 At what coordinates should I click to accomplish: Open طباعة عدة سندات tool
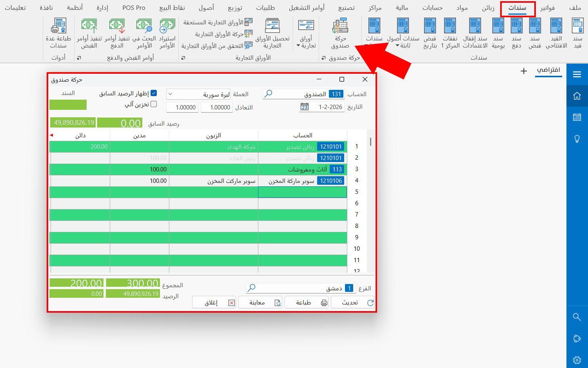(58, 33)
